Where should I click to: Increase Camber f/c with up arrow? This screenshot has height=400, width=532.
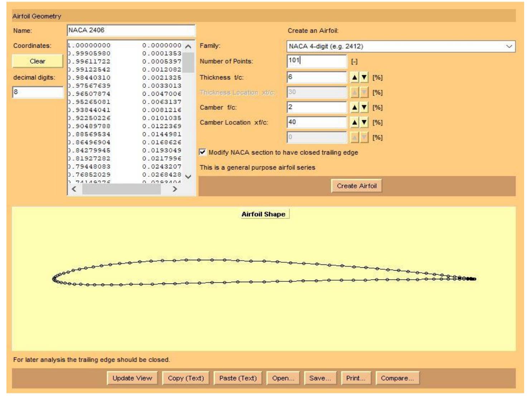click(x=354, y=107)
